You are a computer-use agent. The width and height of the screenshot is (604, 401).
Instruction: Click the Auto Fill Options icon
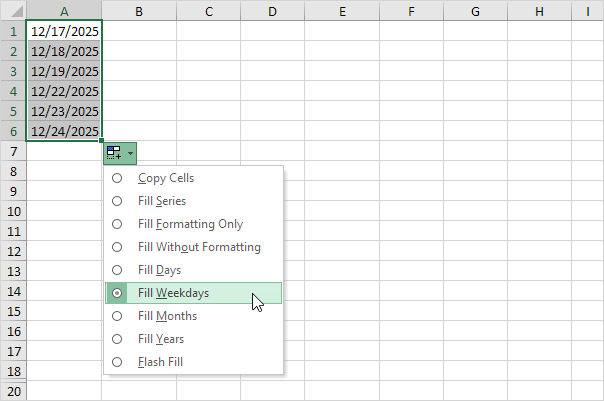pyautogui.click(x=114, y=152)
